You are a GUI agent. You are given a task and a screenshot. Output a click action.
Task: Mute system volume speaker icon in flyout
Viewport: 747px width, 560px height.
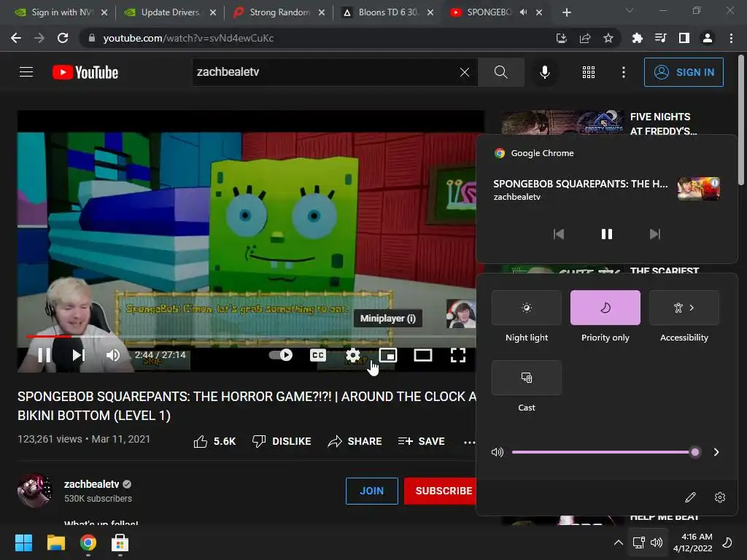coord(497,452)
